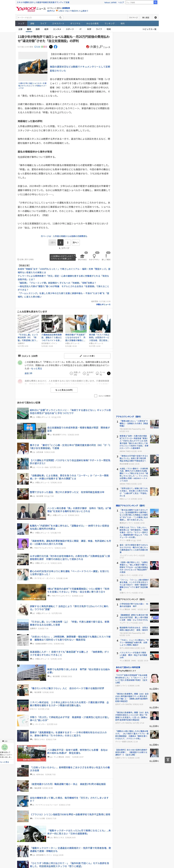Click ヘルプ link at top right
The width and height of the screenshot is (174, 868).
tap(121, 2)
